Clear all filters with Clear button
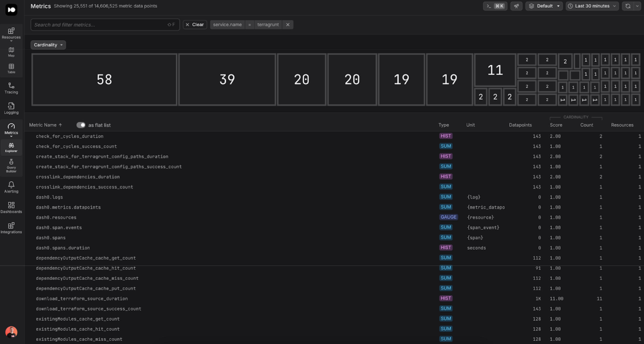644x344 pixels. [x=195, y=25]
